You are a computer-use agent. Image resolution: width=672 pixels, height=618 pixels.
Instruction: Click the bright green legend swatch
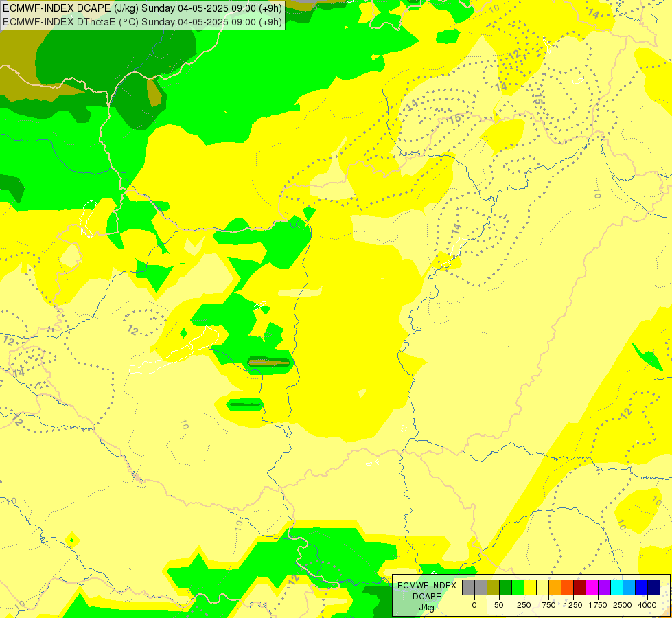[x=518, y=587]
